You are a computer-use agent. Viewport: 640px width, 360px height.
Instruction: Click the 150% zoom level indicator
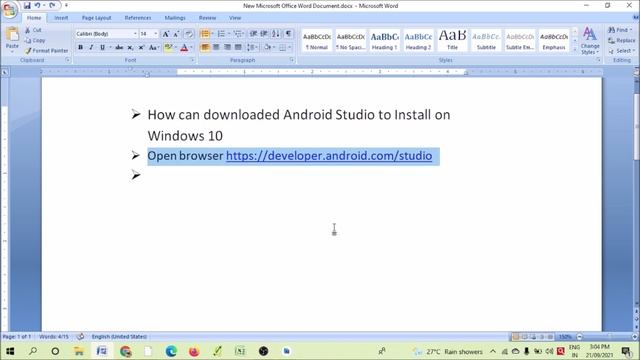(565, 337)
